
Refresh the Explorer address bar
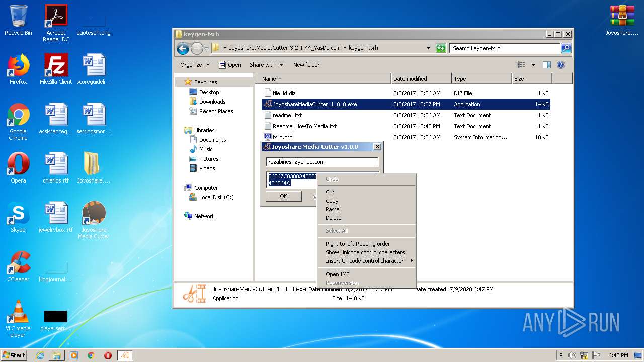tap(441, 48)
